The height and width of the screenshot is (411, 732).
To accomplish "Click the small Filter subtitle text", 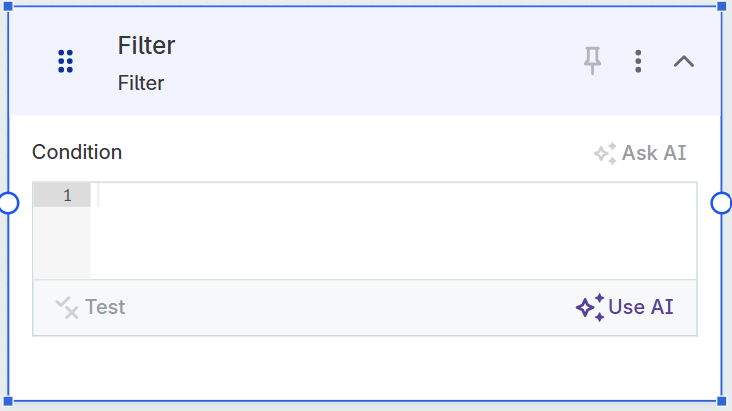I will 141,83.
